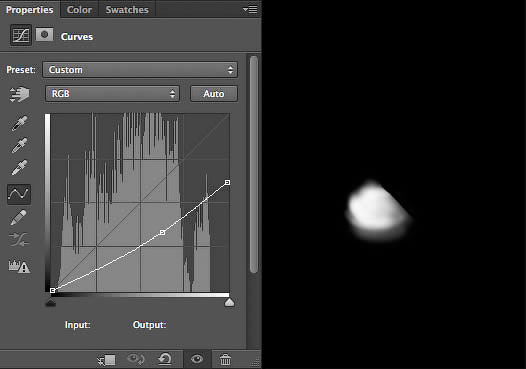Screen dimensions: 526x369
Task: Click the black point input slider
Action: (x=51, y=303)
